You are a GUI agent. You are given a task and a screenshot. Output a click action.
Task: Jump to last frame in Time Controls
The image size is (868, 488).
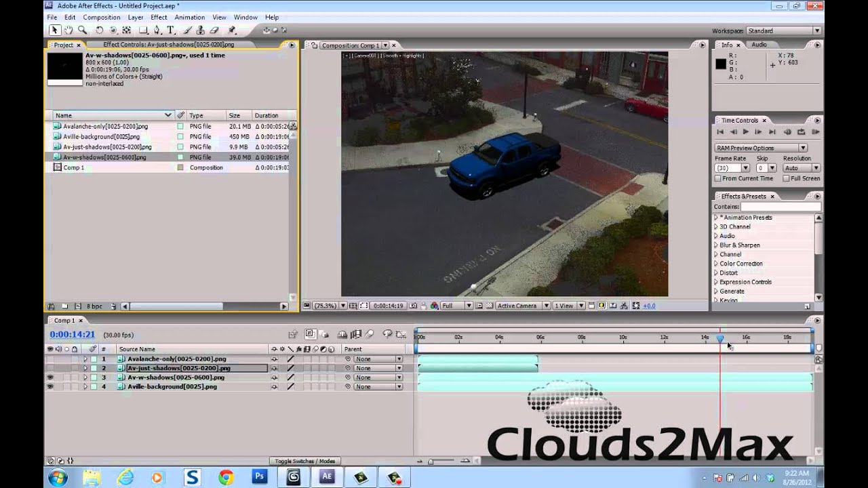click(x=772, y=131)
